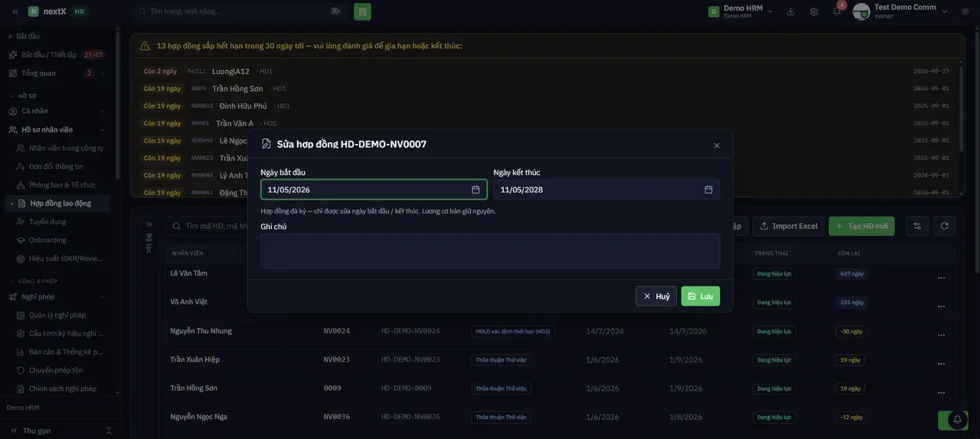Edit the Ngày kết thúc date field
This screenshot has width=980, height=439.
[606, 190]
